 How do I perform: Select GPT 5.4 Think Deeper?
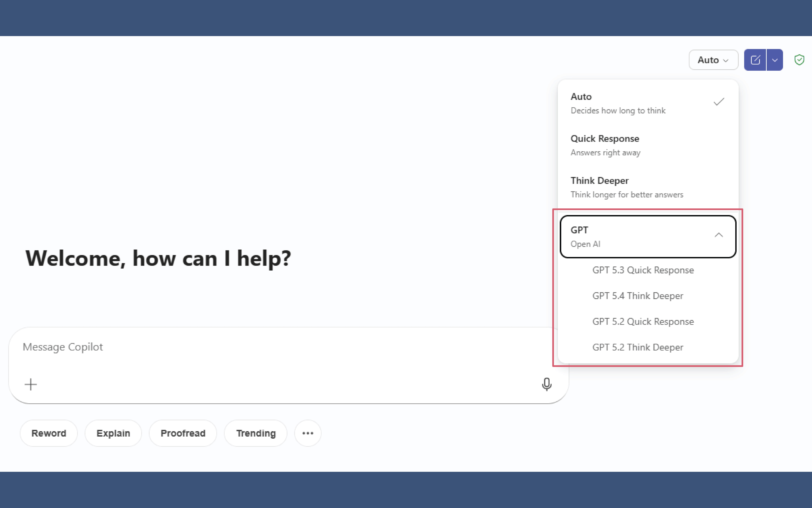click(x=637, y=296)
